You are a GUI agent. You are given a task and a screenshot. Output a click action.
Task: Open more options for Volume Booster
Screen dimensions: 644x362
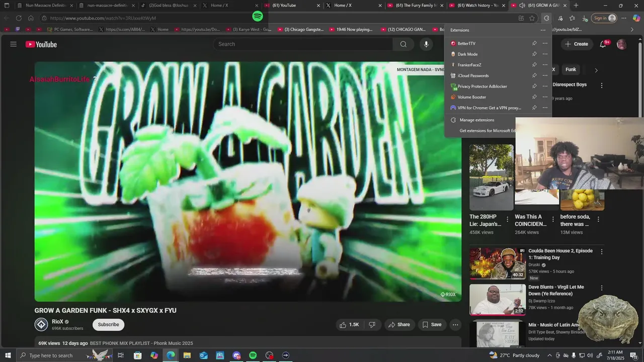(x=545, y=97)
